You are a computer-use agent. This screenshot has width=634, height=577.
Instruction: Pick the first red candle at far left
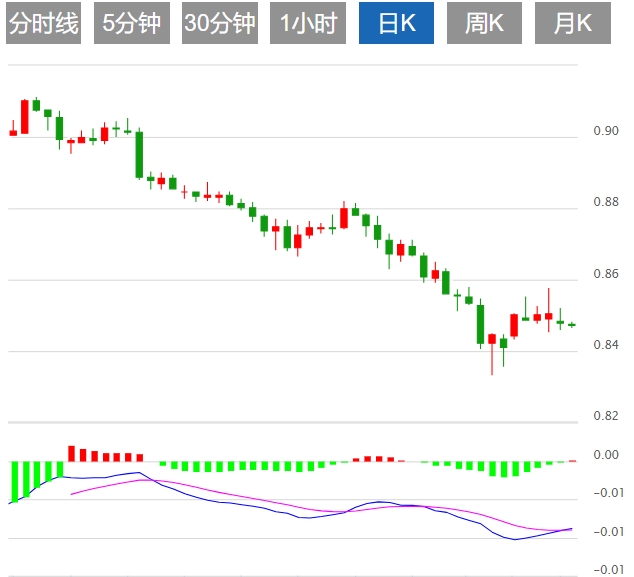coord(14,132)
